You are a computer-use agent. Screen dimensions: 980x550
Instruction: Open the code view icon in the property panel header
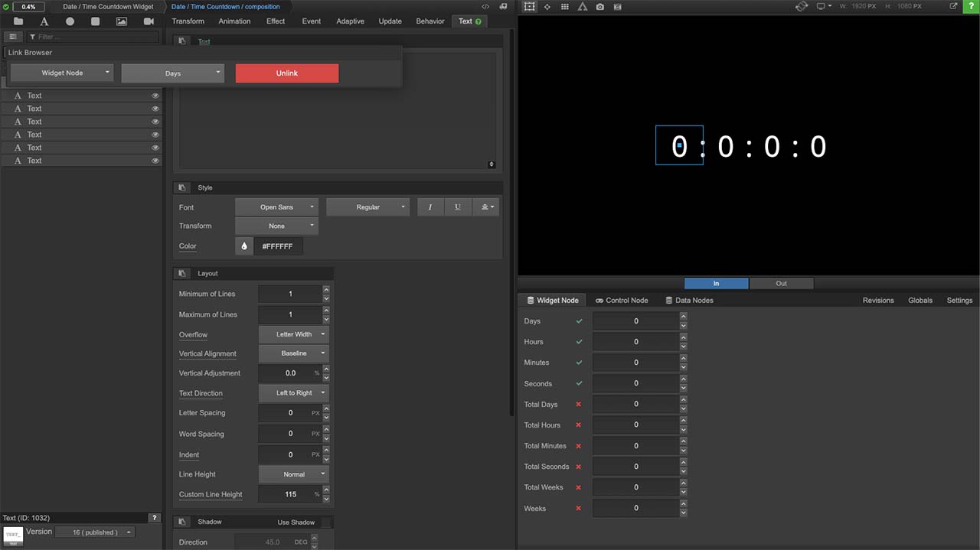click(485, 6)
